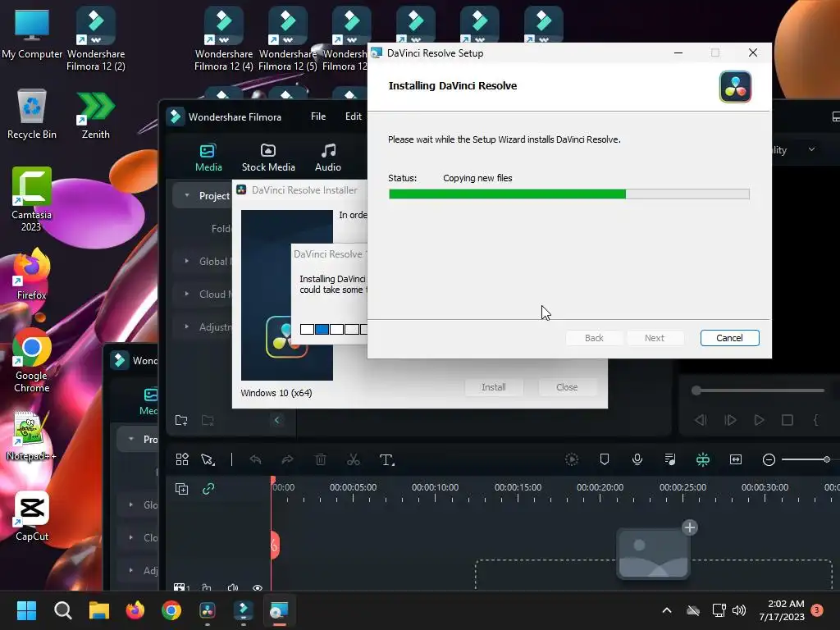Viewport: 840px width, 630px height.
Task: Open Wondershare Filmora 12 (2) shortcut
Action: 95,38
